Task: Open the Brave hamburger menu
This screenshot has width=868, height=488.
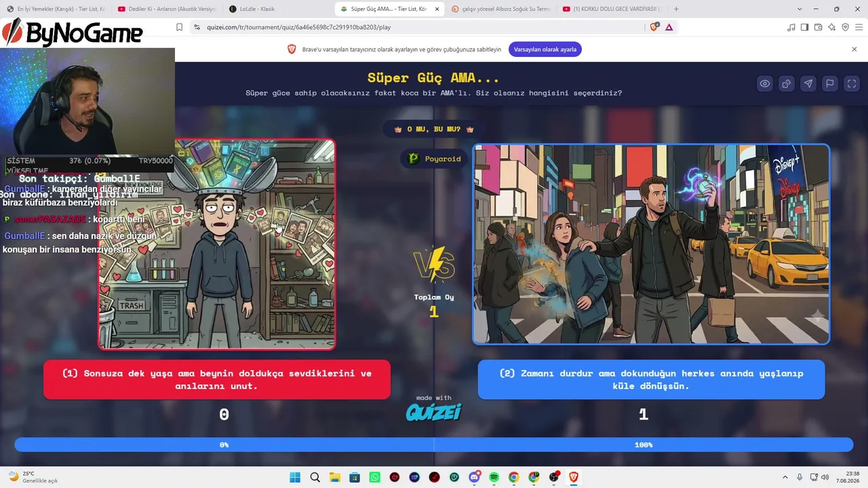Action: 859,27
